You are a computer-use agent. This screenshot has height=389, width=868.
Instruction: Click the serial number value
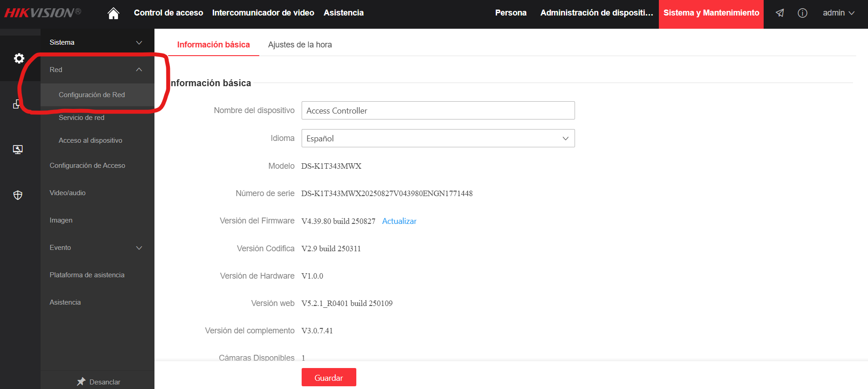(387, 193)
